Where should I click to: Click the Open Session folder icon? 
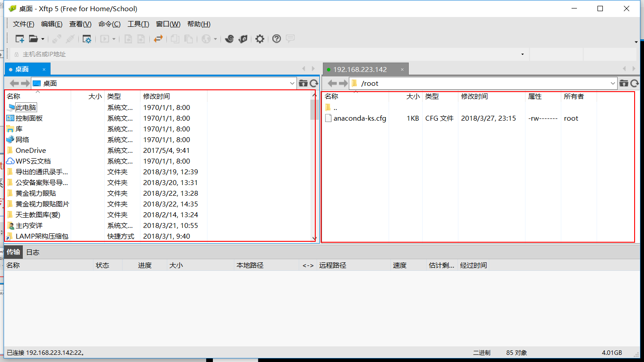[34, 39]
